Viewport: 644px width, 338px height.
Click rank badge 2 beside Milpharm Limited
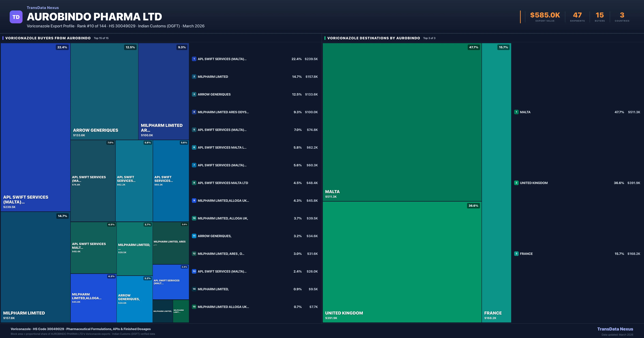194,77
